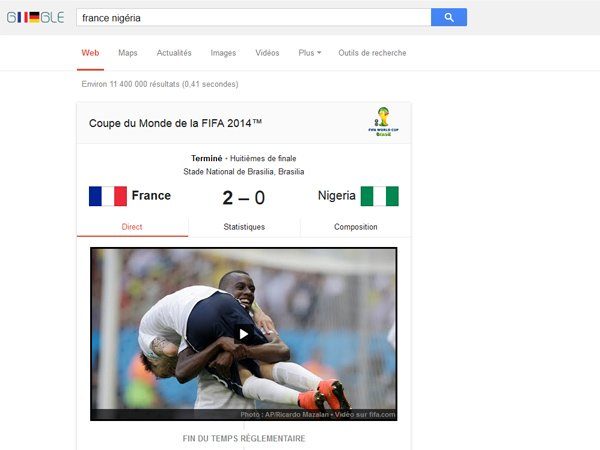Click the Nigeria team name
Image resolution: width=600 pixels, height=450 pixels.
(x=337, y=196)
